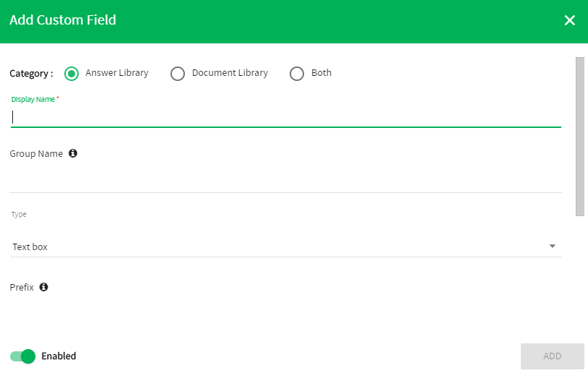The height and width of the screenshot is (373, 588).
Task: Click the Both label text
Action: pos(321,73)
